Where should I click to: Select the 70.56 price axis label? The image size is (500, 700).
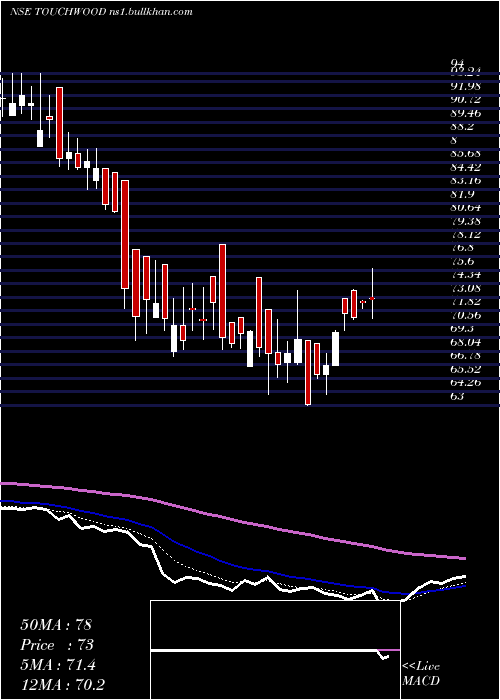[x=466, y=316]
